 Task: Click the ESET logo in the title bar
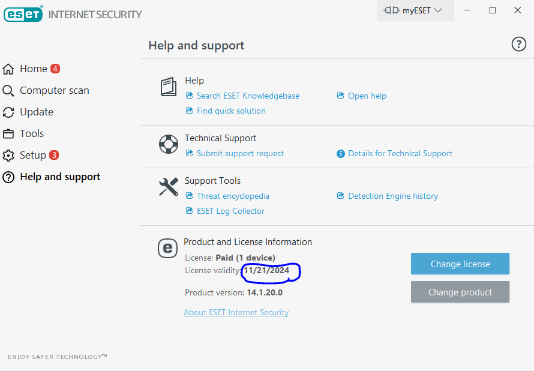[x=23, y=14]
